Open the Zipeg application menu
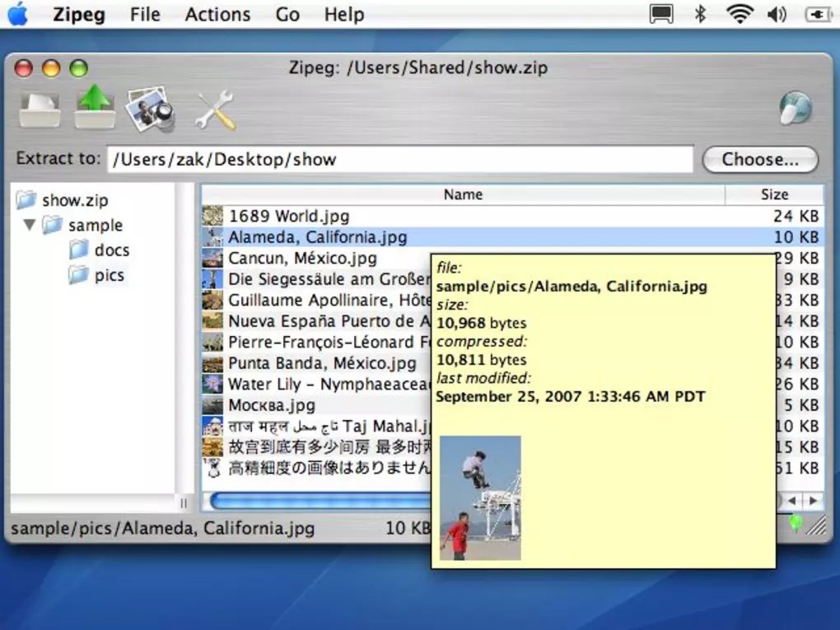The width and height of the screenshot is (840, 630). [x=78, y=14]
